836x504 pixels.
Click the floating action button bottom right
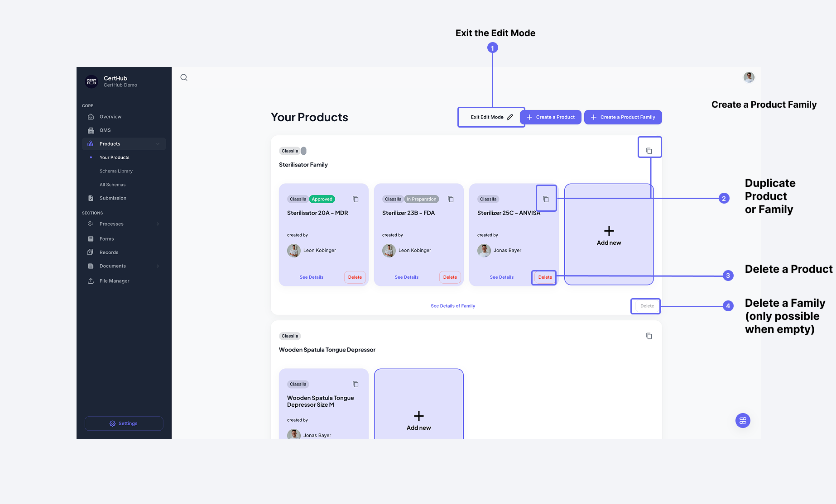(x=743, y=420)
